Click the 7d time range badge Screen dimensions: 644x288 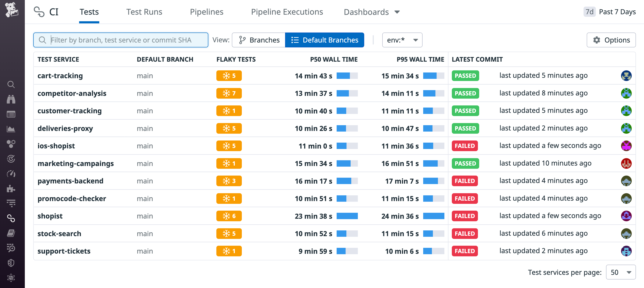589,12
